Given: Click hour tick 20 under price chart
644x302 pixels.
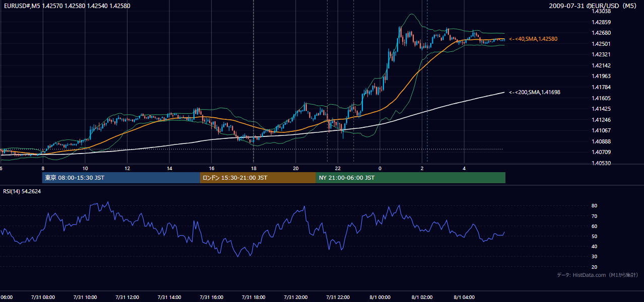Looking at the screenshot, I should [296, 168].
